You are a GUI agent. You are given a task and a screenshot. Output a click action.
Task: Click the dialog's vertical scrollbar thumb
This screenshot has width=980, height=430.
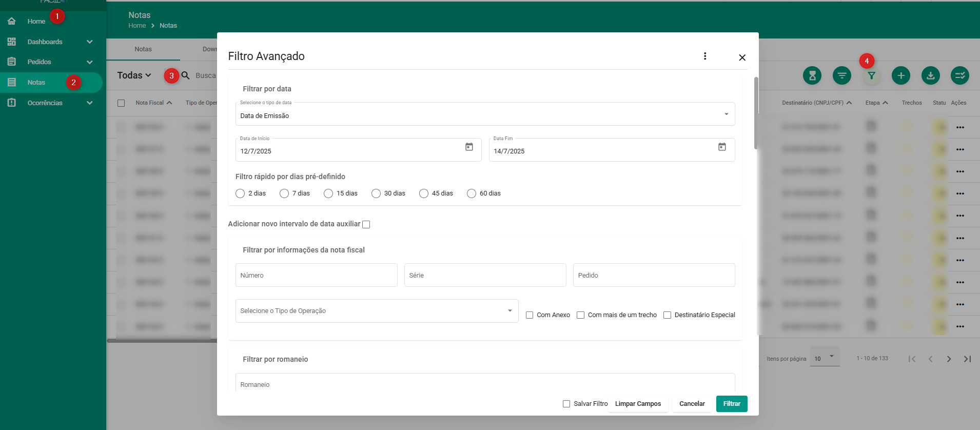click(x=756, y=113)
